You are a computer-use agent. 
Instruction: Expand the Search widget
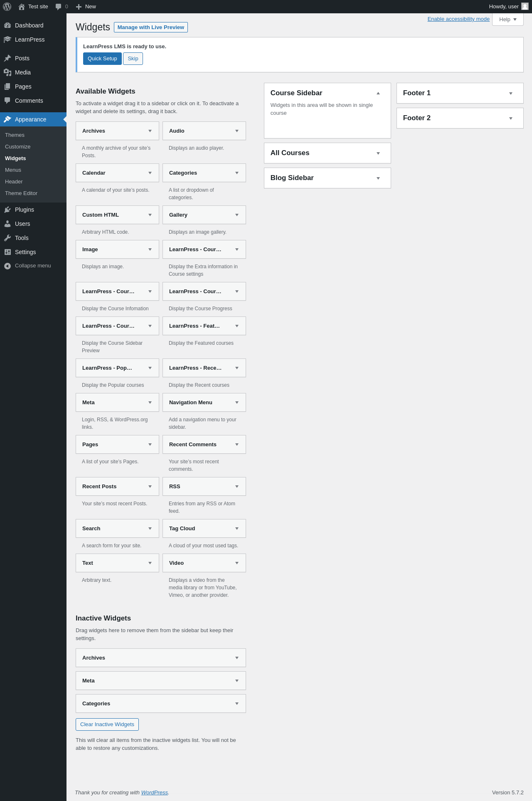[x=150, y=529]
